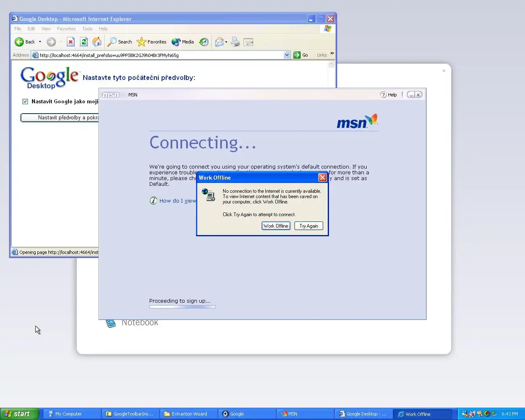This screenshot has height=420, width=525.
Task: Open the Tools menu in Internet Explorer
Action: 87,29
